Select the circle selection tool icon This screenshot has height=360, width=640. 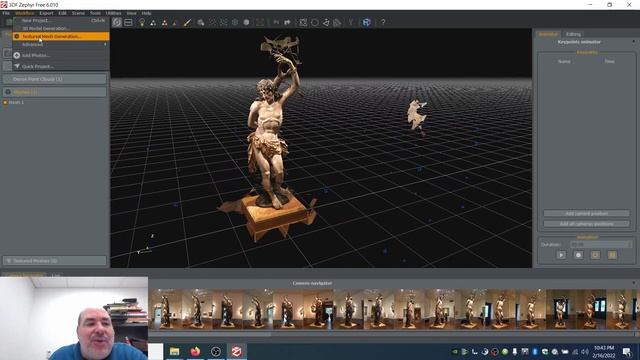point(315,22)
